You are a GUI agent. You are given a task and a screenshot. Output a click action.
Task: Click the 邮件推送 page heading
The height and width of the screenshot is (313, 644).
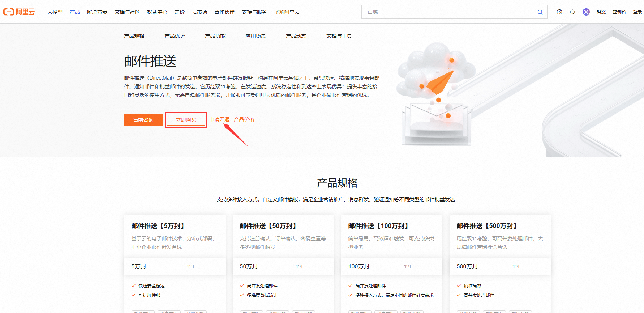pos(150,61)
